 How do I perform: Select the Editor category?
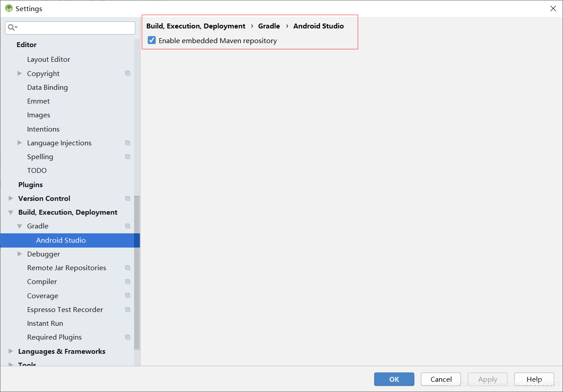coord(27,44)
